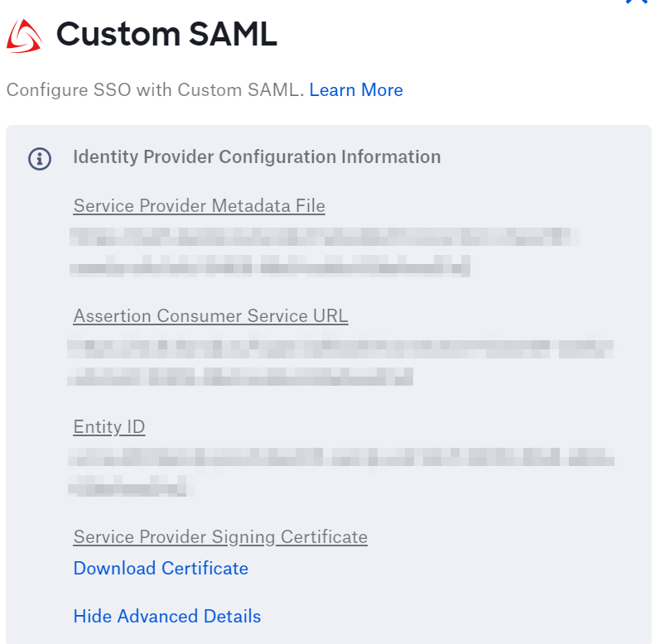Screen dimensions: 655x644
Task: Click the Assertion Consumer Service URL label
Action: [x=210, y=315]
